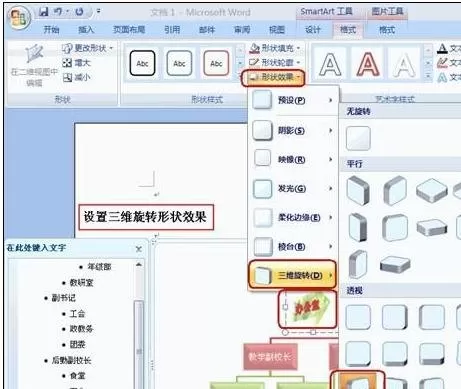Screen dimensions: 461x389
Task: Apply first outlined WordArt A style
Action: (x=330, y=64)
